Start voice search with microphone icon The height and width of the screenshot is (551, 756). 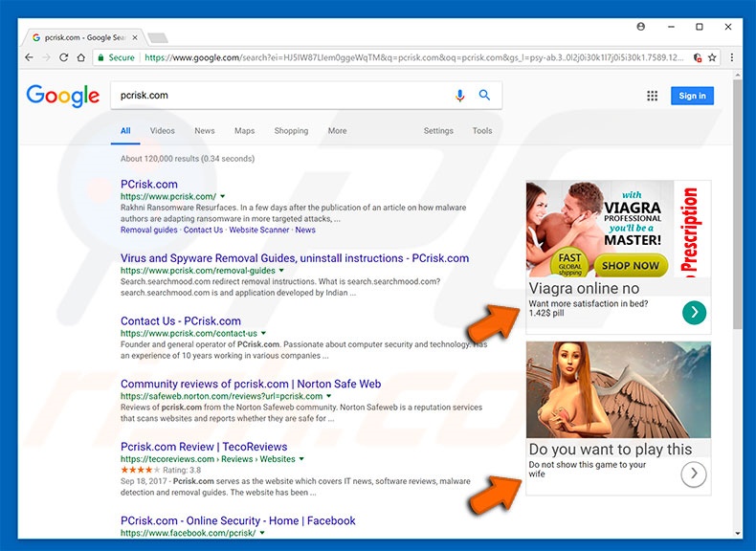pos(460,96)
